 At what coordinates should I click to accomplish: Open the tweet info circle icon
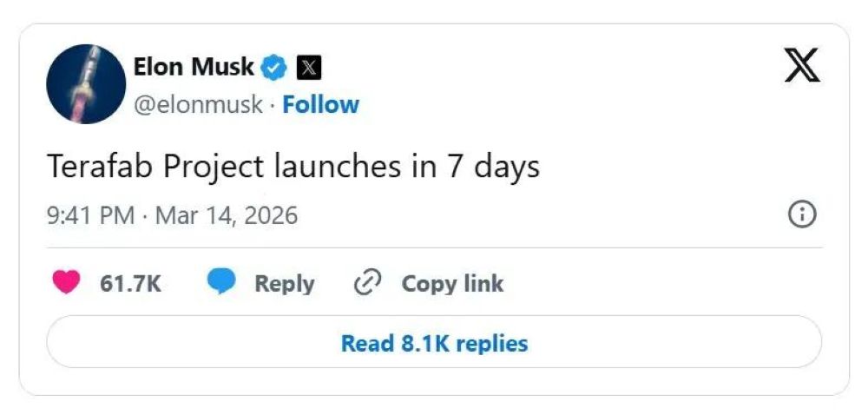[801, 214]
